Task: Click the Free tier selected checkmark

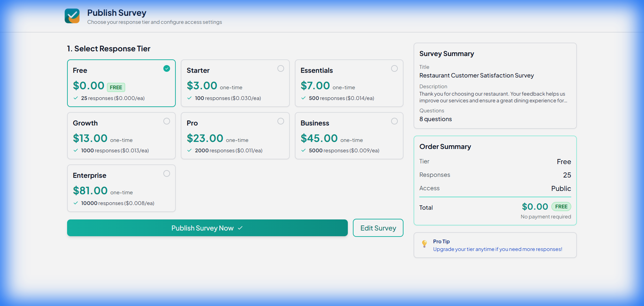Action: [167, 68]
